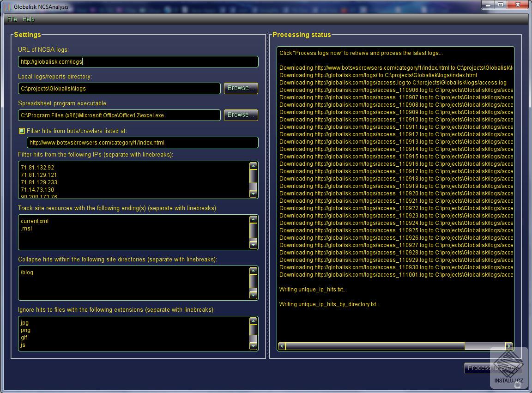Viewport: 532px width, 393px height.
Task: Click the up arrow of the IP filter list
Action: [253, 166]
